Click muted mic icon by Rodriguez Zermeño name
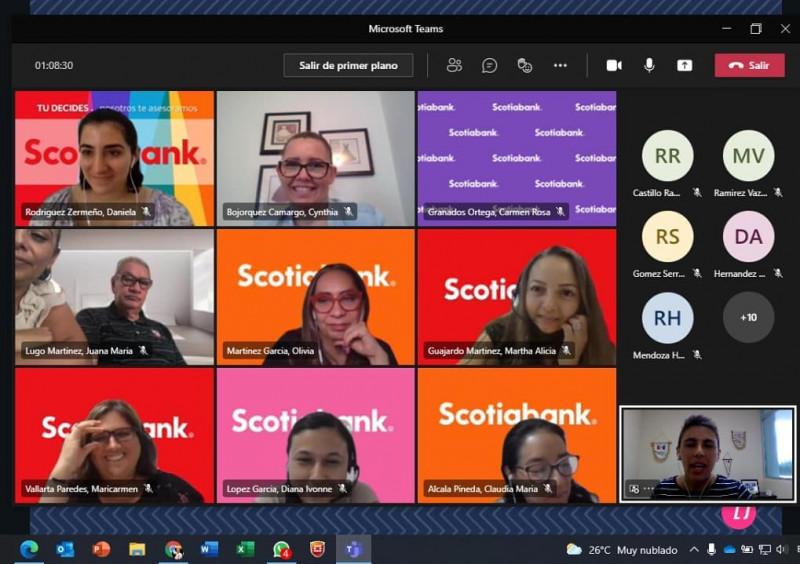This screenshot has height=564, width=800. [x=146, y=211]
